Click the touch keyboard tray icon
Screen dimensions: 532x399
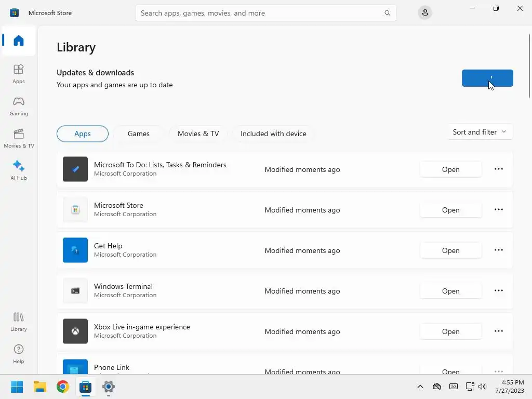pos(453,387)
